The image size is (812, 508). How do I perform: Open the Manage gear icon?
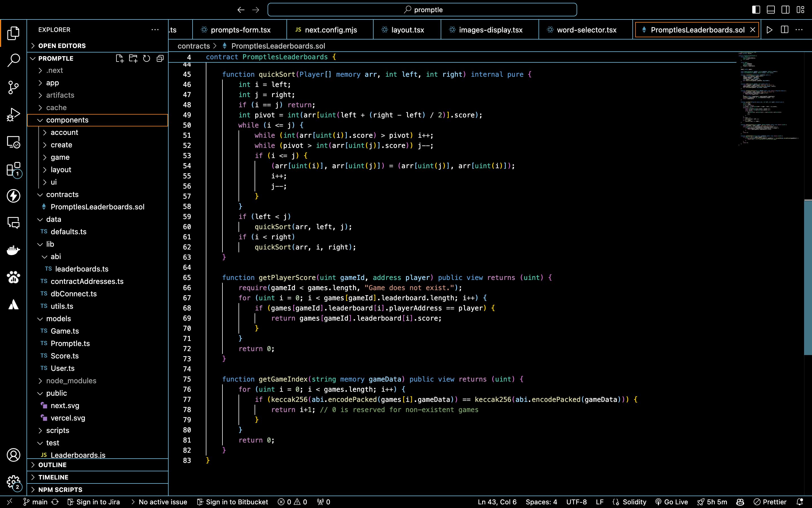pos(14,482)
